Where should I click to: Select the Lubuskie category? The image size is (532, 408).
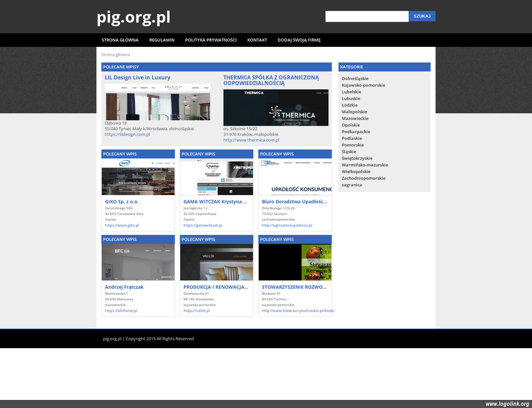pyautogui.click(x=351, y=98)
